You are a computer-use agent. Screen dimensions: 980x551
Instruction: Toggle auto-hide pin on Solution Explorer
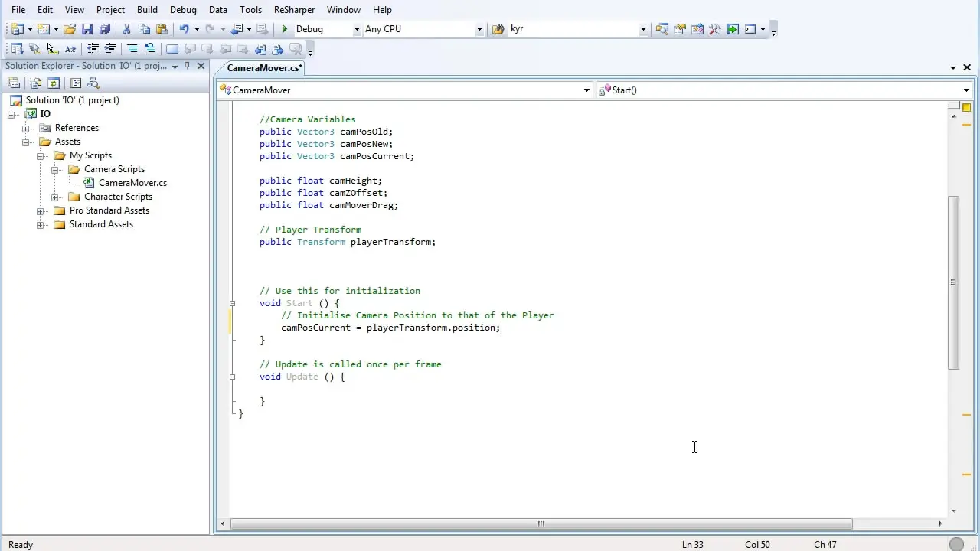(188, 66)
